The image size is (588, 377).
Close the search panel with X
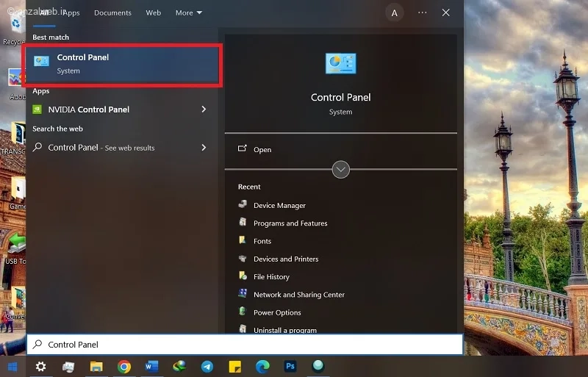click(445, 12)
